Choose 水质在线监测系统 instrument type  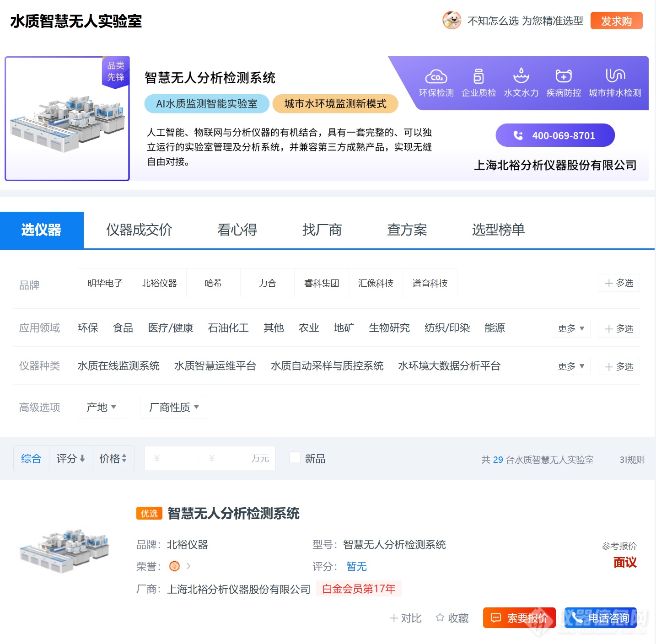(118, 366)
